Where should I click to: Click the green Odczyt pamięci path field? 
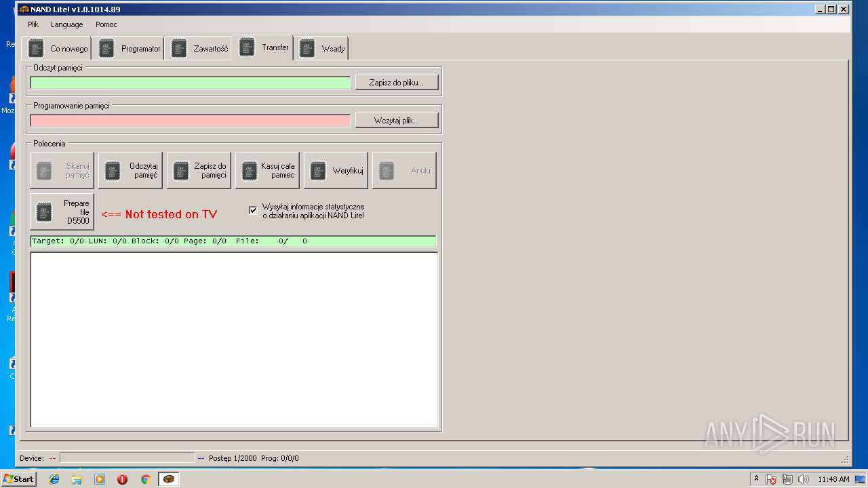pos(191,83)
